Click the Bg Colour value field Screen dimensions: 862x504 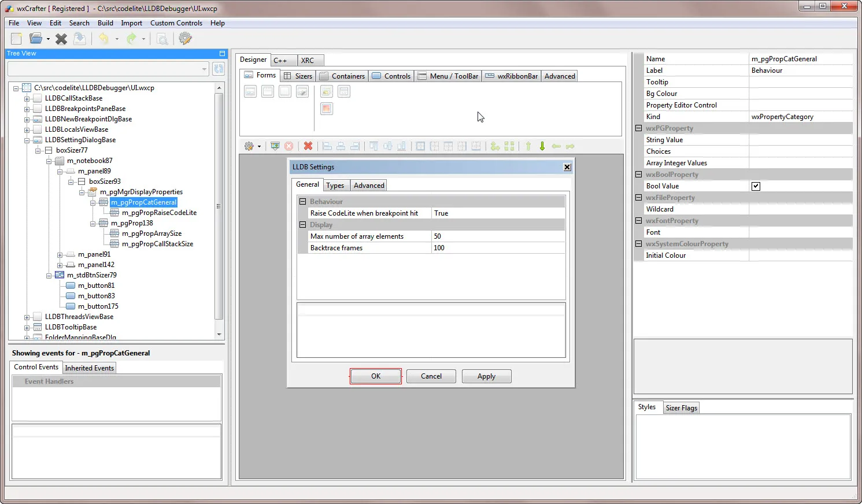coord(801,93)
